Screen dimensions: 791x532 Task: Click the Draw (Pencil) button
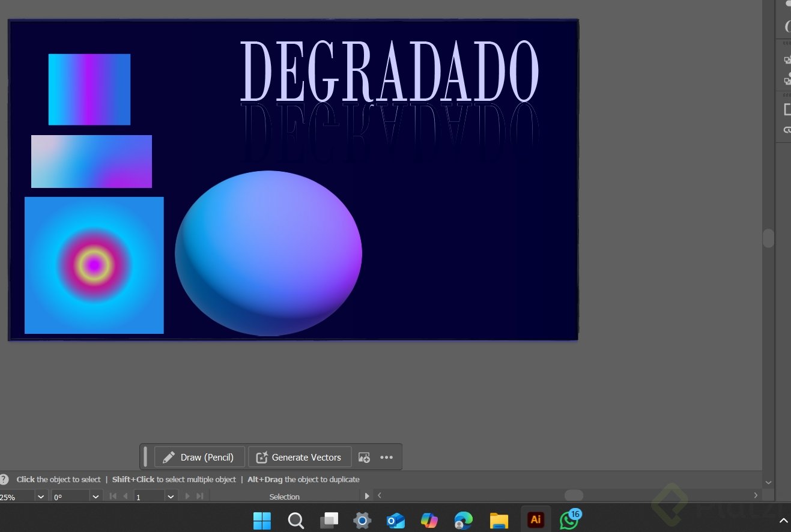click(x=199, y=457)
